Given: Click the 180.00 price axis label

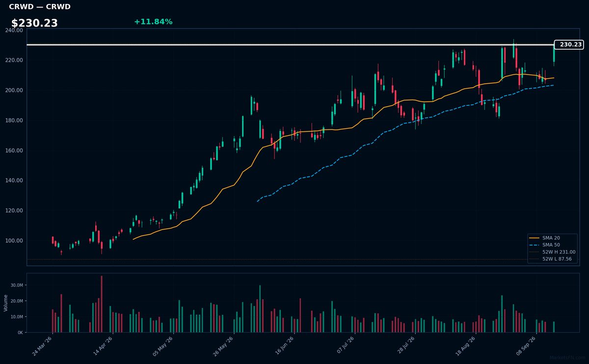Looking at the screenshot, I should (x=14, y=121).
